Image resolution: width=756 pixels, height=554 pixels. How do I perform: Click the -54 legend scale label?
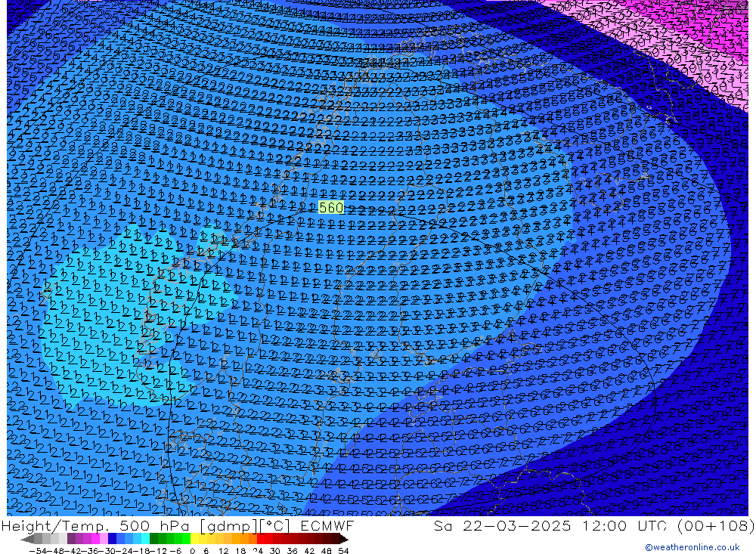tap(38, 551)
